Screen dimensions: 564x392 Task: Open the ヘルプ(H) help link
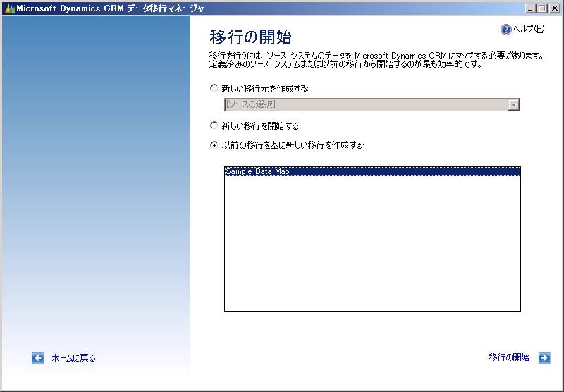529,29
